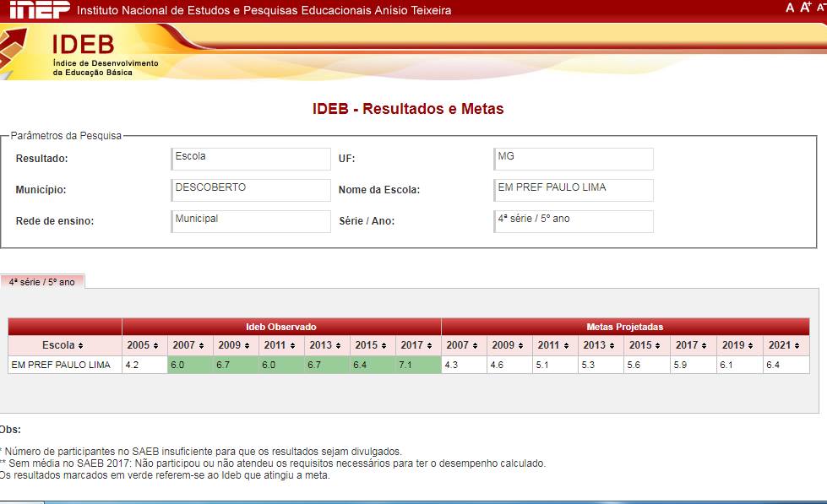Click the 'IDEB - Resultados e Metas' heading
Image resolution: width=827 pixels, height=504 pixels.
point(408,109)
